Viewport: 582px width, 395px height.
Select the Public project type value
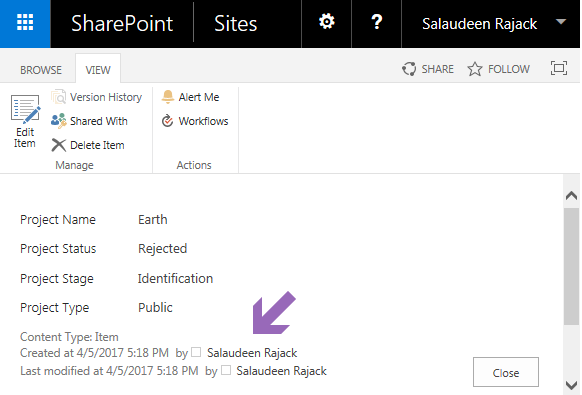155,307
